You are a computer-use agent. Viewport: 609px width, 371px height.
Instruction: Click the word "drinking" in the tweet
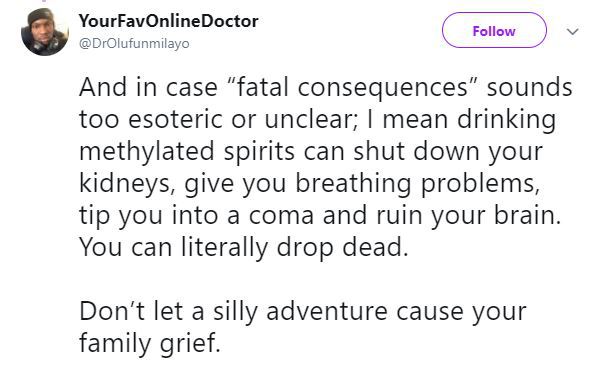pos(506,120)
